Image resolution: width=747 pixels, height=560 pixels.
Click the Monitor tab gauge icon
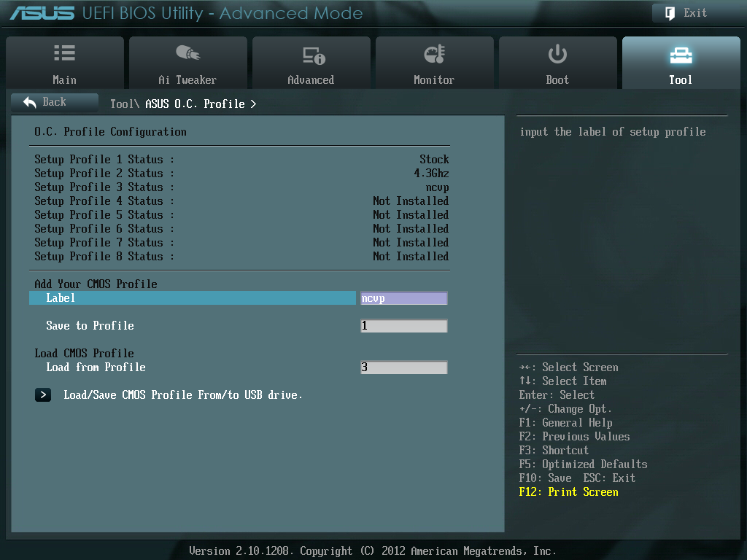click(434, 54)
